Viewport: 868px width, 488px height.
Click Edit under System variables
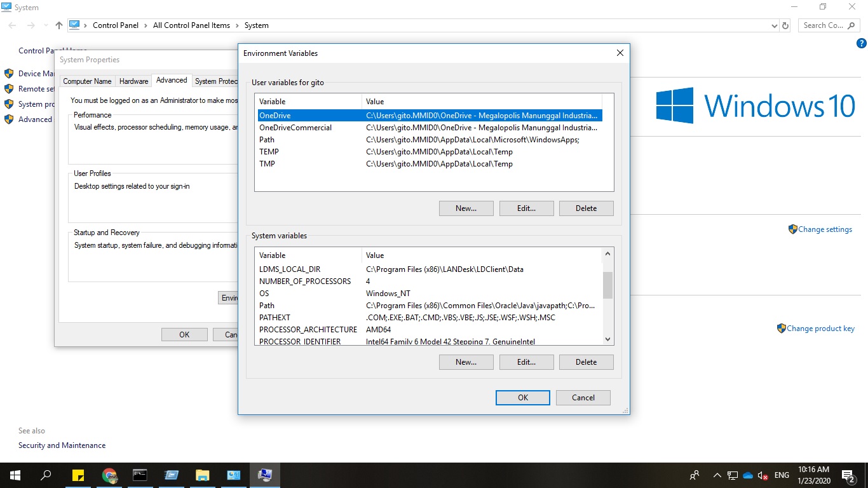coord(526,362)
